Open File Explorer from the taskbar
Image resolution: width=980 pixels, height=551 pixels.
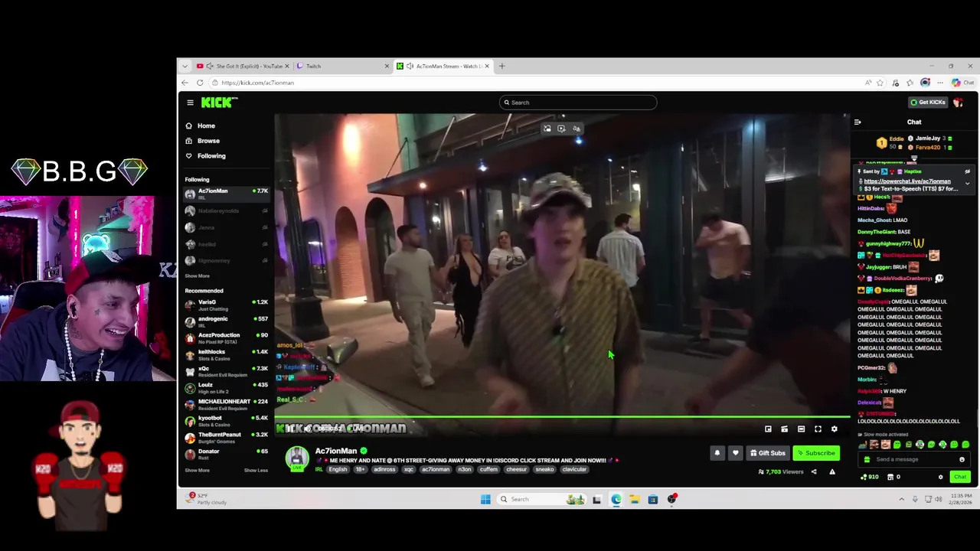[635, 499]
